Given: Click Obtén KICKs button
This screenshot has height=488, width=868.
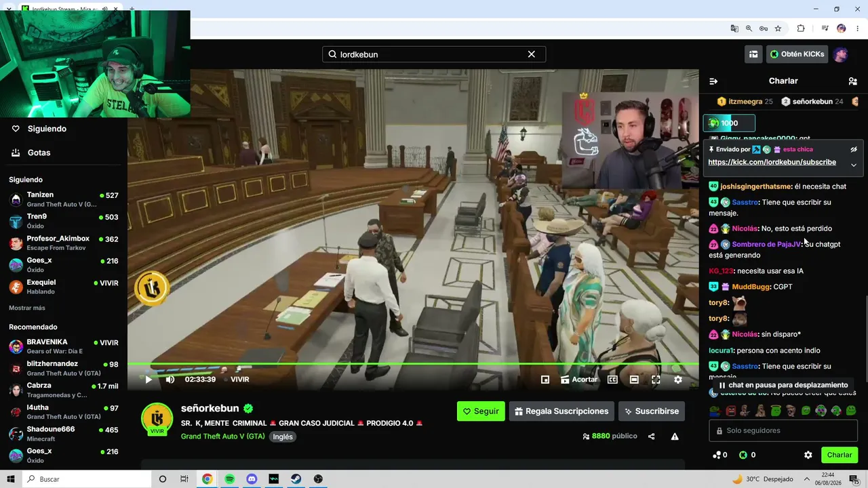Looking at the screenshot, I should pyautogui.click(x=797, y=54).
